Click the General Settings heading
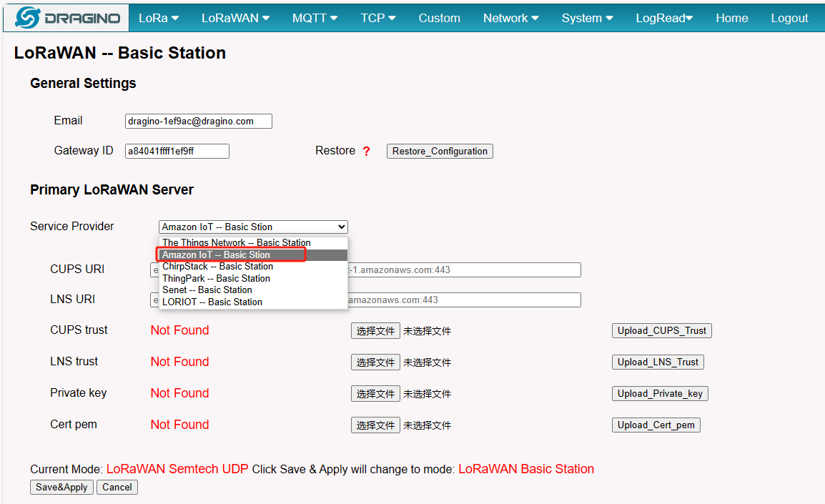The image size is (825, 504). click(x=83, y=84)
